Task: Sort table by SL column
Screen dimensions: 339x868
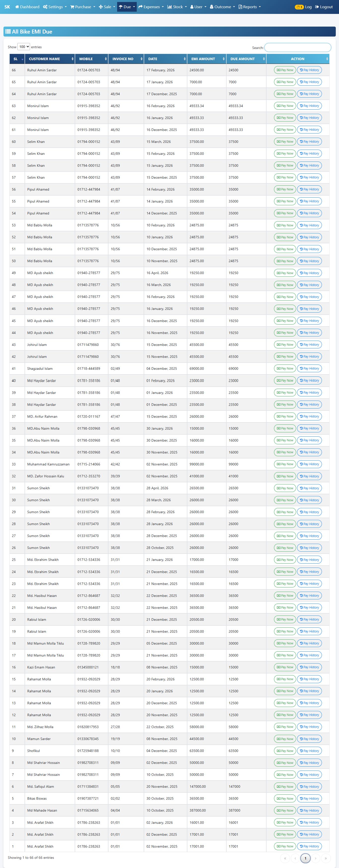Action: (17, 59)
